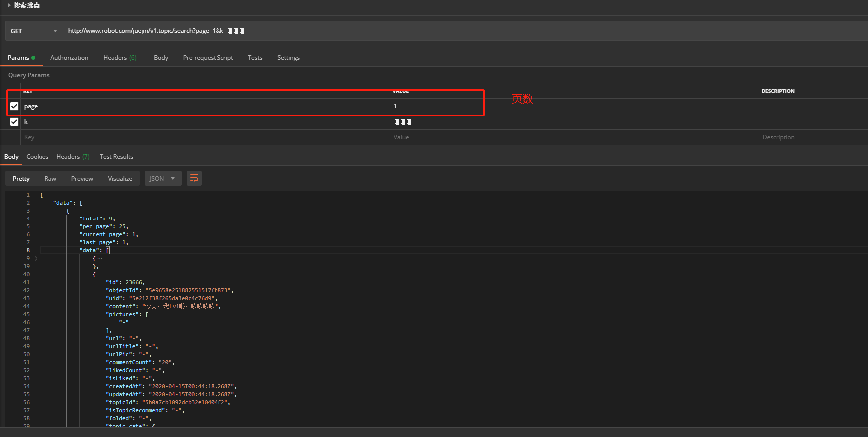Open the response Cookies tab
Screen dimensions: 868x437
[37, 157]
